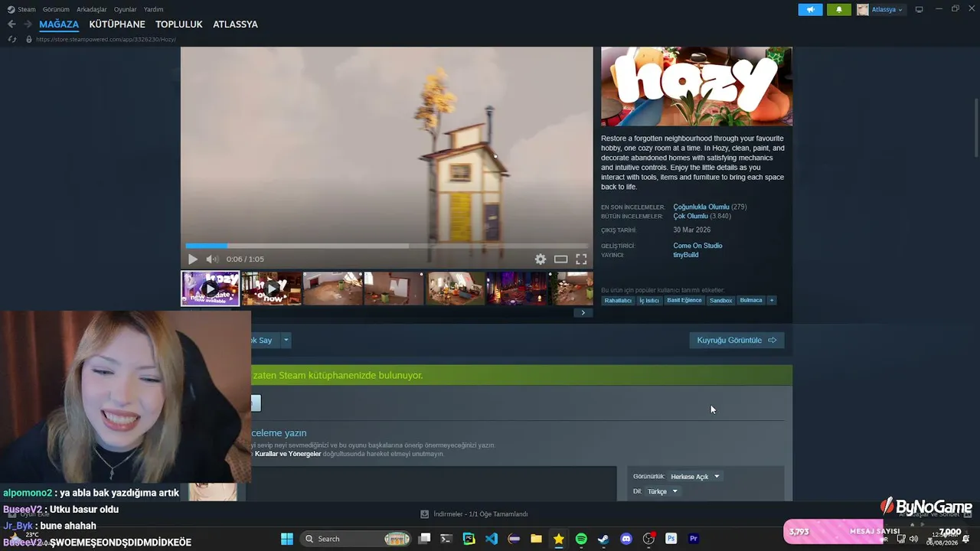This screenshot has width=980, height=551.
Task: Open İndirmeler downloads status bar
Action: point(475,514)
